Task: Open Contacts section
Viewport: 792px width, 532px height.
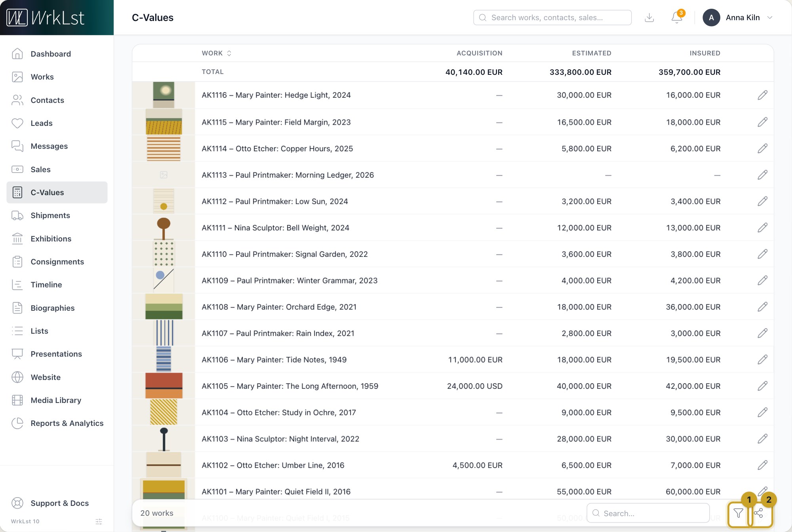Action: click(57, 100)
